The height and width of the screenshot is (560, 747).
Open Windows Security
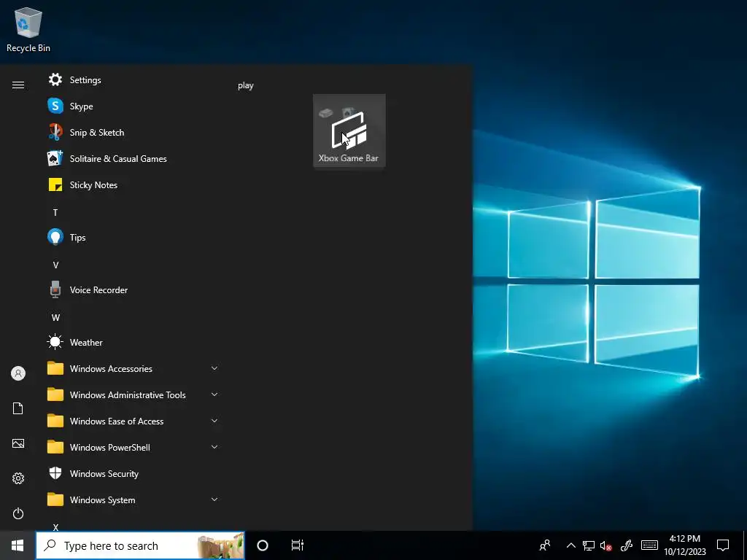pyautogui.click(x=133, y=473)
